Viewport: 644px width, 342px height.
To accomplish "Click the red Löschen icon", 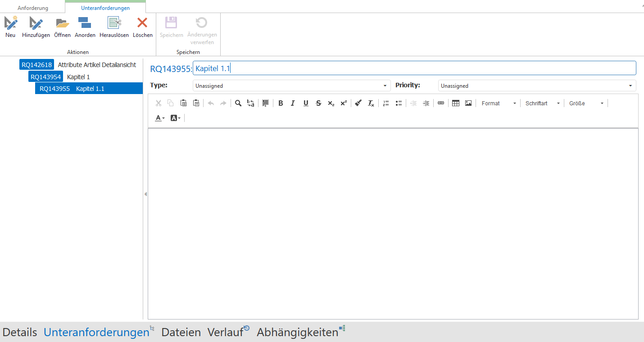I will pyautogui.click(x=142, y=23).
